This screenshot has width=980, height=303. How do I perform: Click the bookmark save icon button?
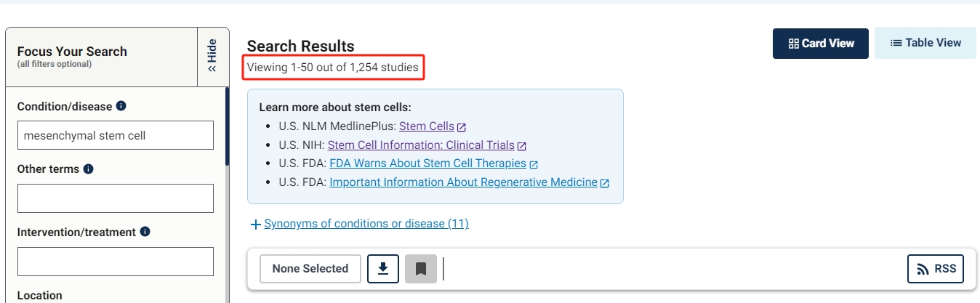tap(420, 269)
